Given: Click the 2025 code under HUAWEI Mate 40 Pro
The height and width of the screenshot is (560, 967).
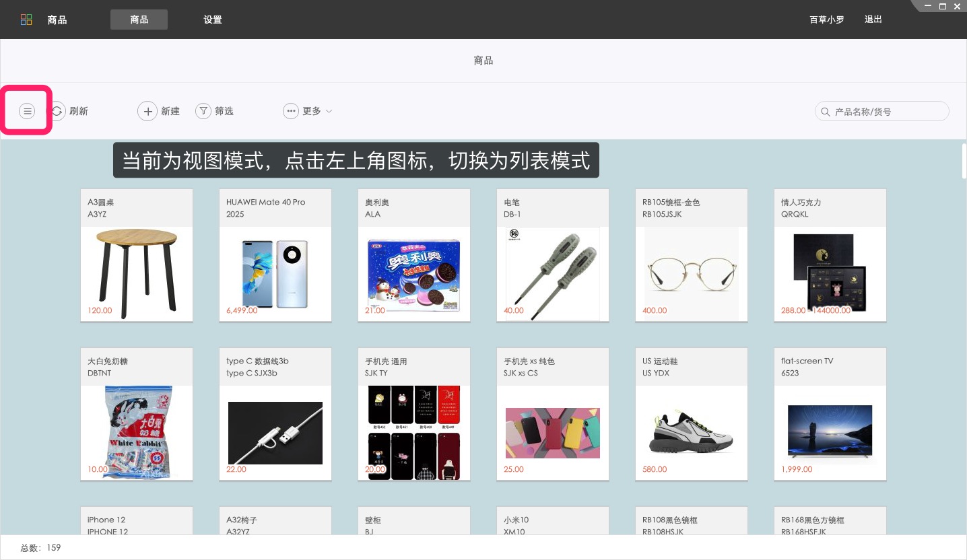Looking at the screenshot, I should click(235, 214).
